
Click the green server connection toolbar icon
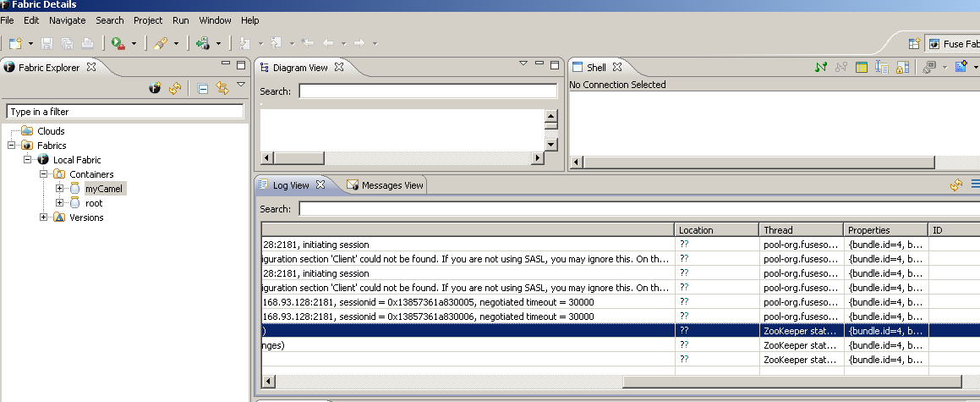(202, 43)
